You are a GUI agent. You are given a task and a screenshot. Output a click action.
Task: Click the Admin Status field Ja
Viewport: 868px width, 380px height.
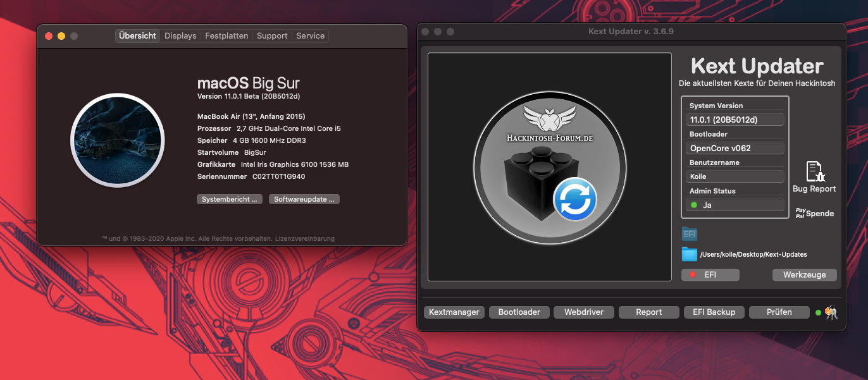[x=735, y=205]
